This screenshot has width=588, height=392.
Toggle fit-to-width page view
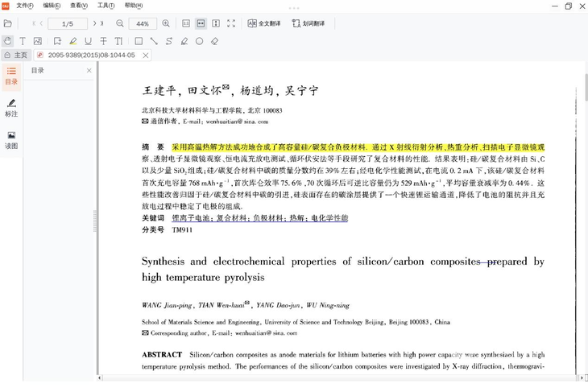(x=201, y=24)
